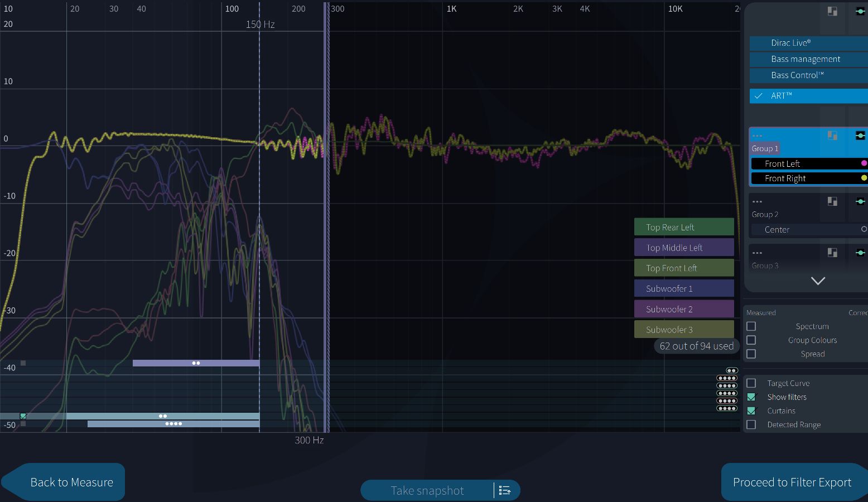Uncheck the Show filters checkbox
The height and width of the screenshot is (502, 868).
point(751,397)
